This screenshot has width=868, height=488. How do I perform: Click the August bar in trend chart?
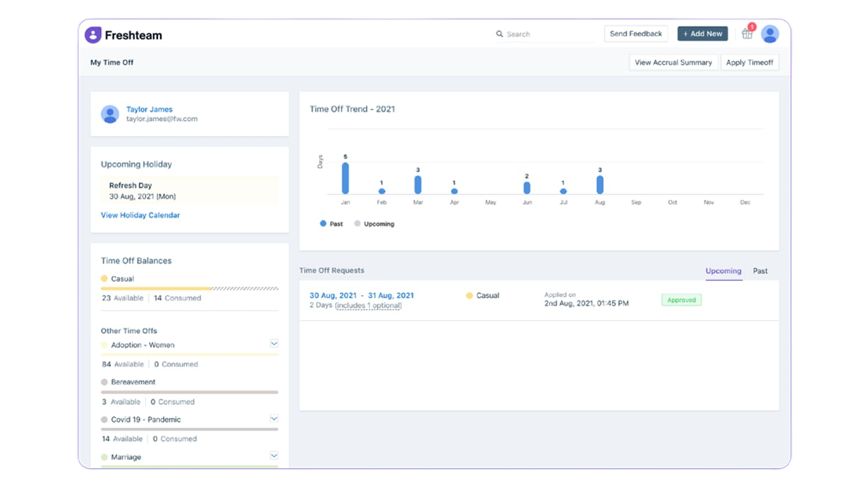pyautogui.click(x=600, y=184)
